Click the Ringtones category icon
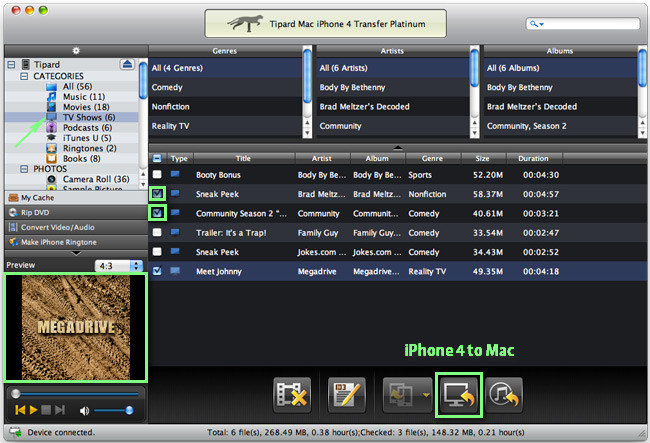Image resolution: width=650 pixels, height=443 pixels. pyautogui.click(x=51, y=148)
